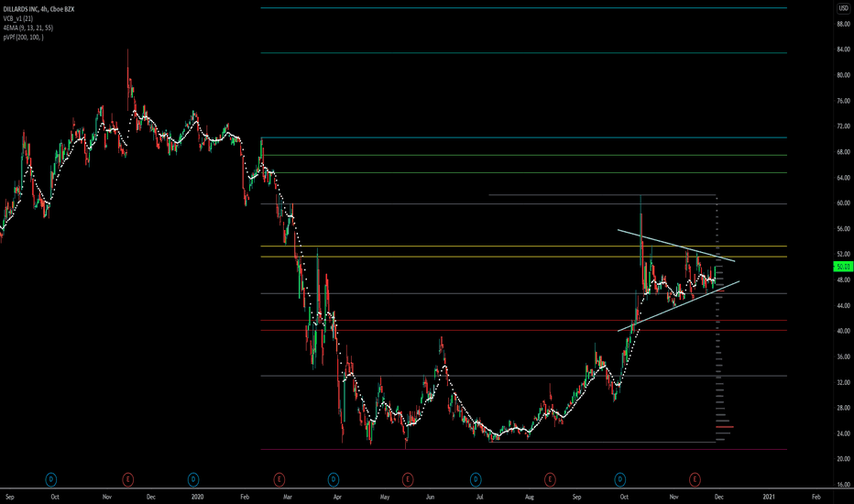The width and height of the screenshot is (854, 504).
Task: Click the green 50.03 current price label
Action: point(843,267)
